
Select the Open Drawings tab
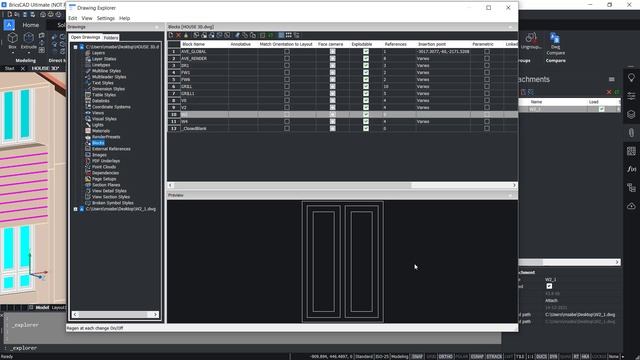[85, 37]
